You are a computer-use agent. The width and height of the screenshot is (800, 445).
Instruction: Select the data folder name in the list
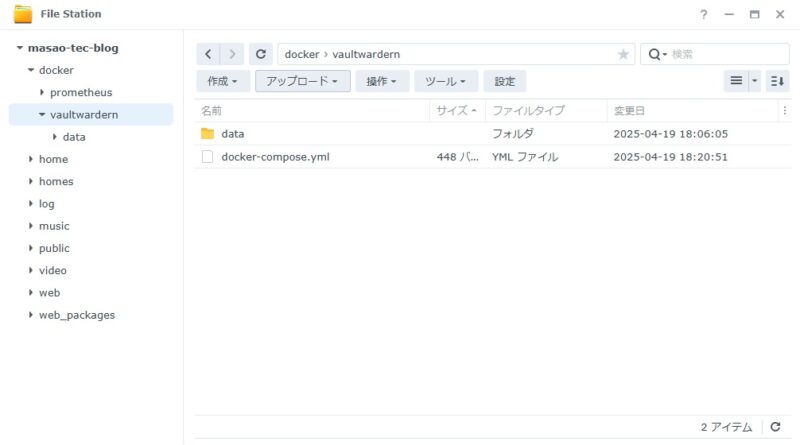233,134
